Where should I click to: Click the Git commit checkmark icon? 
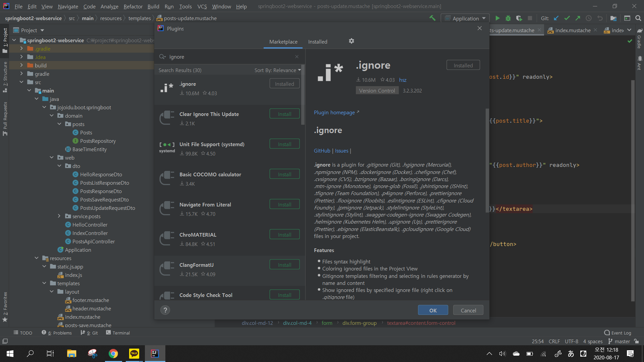pos(567,18)
